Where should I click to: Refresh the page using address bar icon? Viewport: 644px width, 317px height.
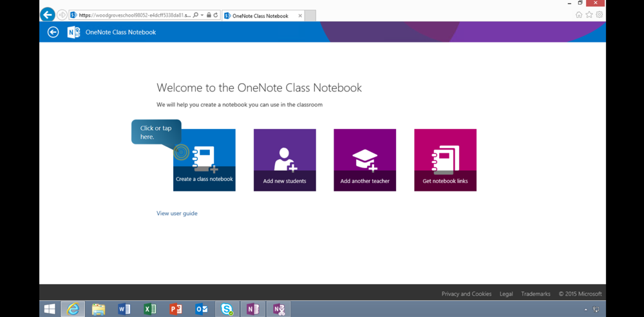[216, 15]
